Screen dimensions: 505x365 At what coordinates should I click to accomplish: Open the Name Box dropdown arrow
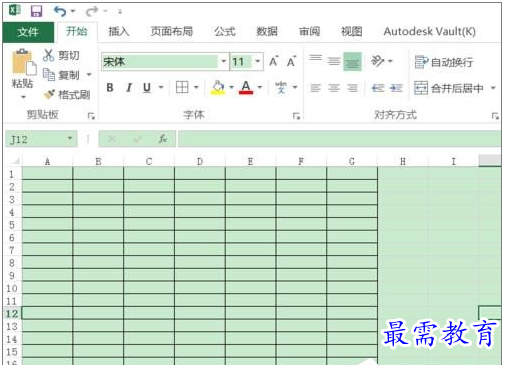70,138
